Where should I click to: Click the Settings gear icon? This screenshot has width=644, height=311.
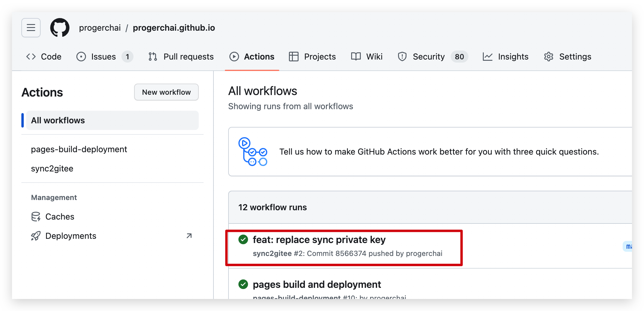[549, 57]
